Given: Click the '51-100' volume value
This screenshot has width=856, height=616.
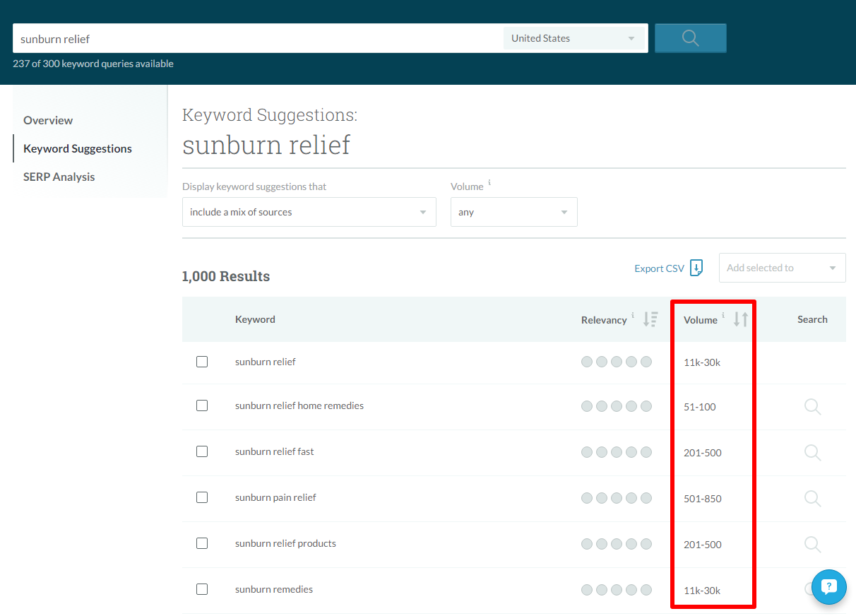Looking at the screenshot, I should [x=700, y=407].
